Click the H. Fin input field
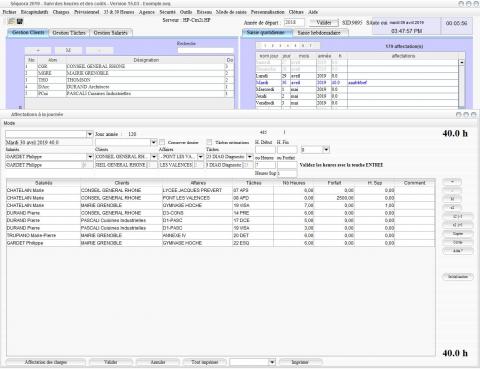 (x=287, y=150)
